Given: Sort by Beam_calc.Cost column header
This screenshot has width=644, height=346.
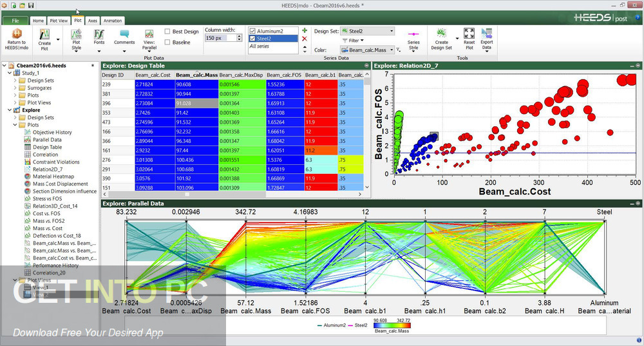Looking at the screenshot, I should (155, 75).
